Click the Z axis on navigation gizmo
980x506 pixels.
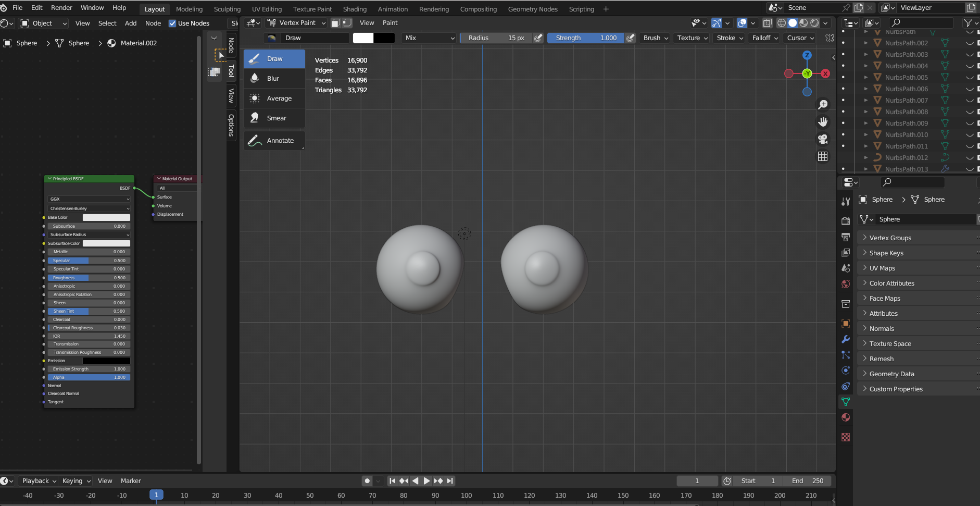tap(807, 55)
